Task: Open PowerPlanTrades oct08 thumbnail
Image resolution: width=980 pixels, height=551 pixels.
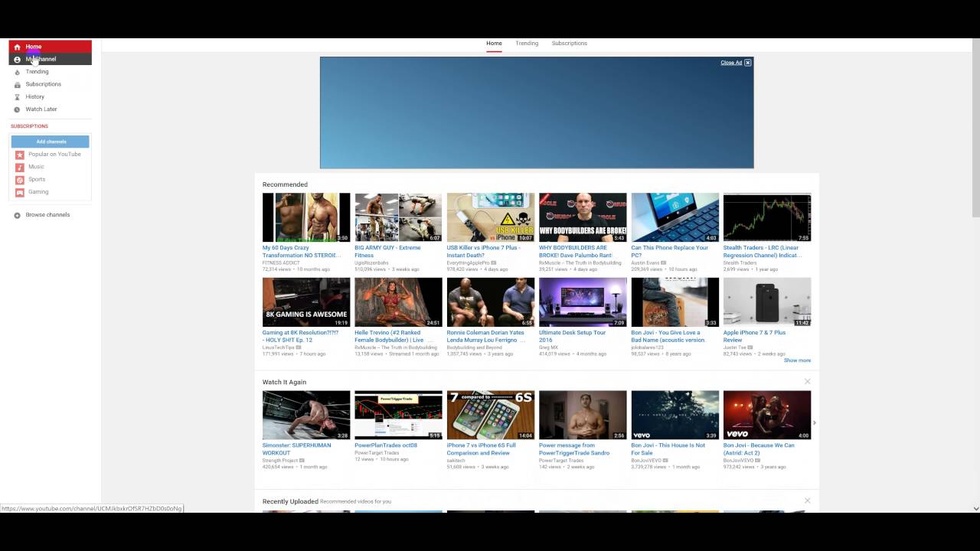Action: point(398,416)
